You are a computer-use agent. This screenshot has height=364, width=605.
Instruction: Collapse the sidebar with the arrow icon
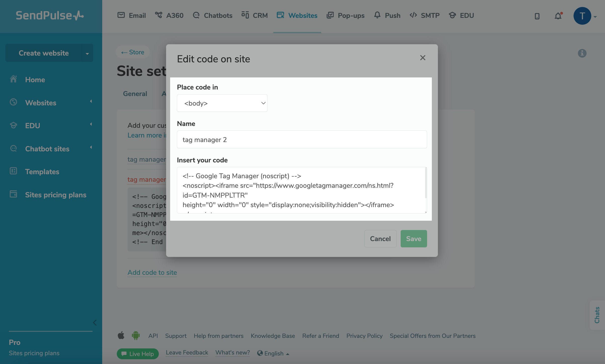[x=95, y=323]
